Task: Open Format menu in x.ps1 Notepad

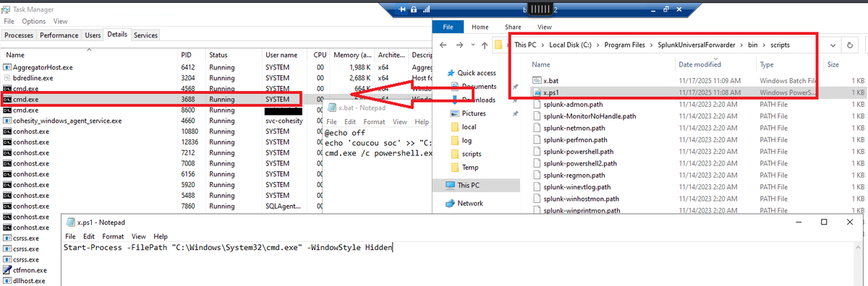Action: (113, 236)
